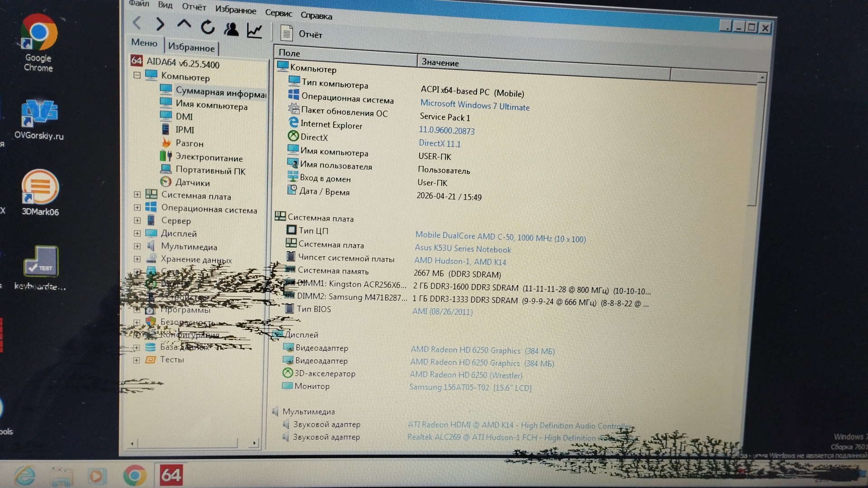Open the Сервис menu
868x488 pixels.
click(x=278, y=13)
